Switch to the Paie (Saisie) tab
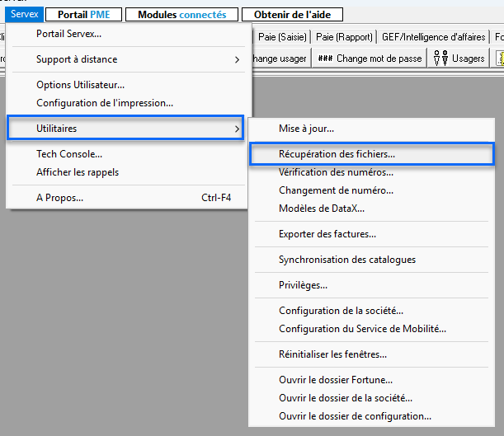Image resolution: width=504 pixels, height=436 pixels. [282, 36]
